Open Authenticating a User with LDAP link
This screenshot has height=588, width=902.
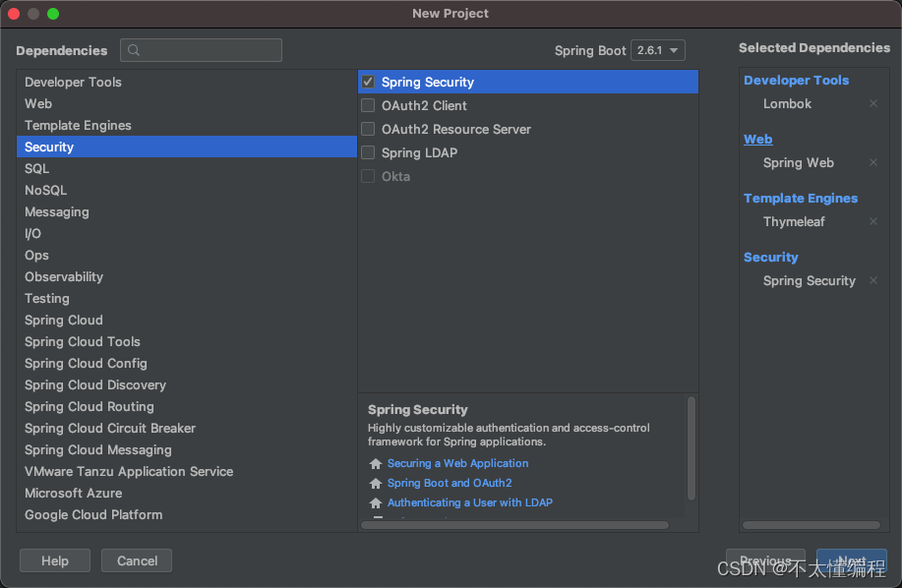[x=470, y=502]
